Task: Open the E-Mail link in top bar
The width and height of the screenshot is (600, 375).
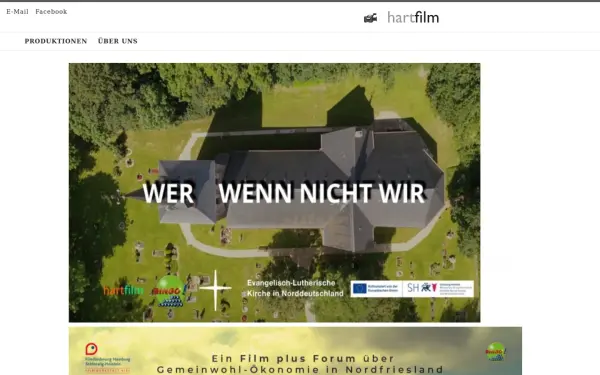Action: point(17,11)
